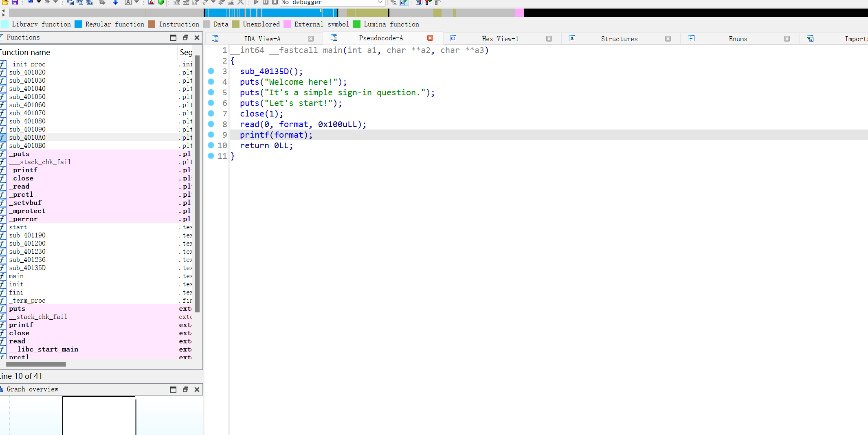
Task: Click the blue jump-down arrow icon
Action: pos(115,2)
